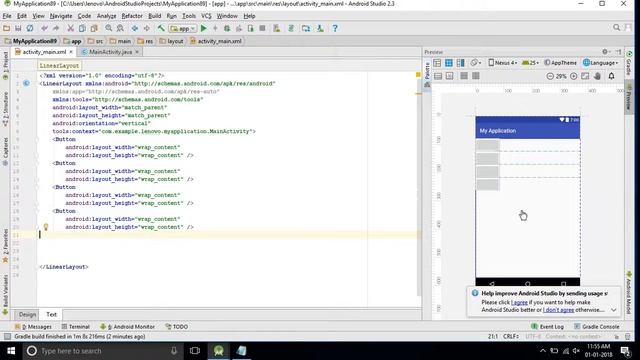640x360 pixels.
Task: Open the Event Log panel
Action: (547, 327)
